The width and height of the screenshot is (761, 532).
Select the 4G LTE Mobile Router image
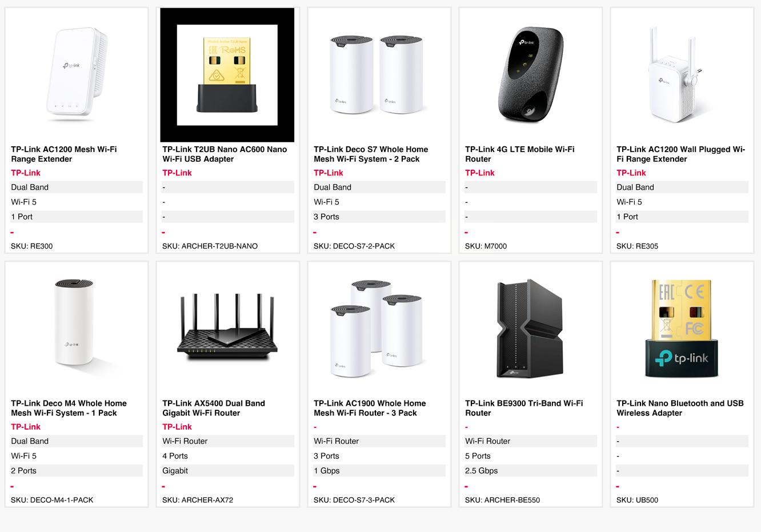pyautogui.click(x=530, y=74)
